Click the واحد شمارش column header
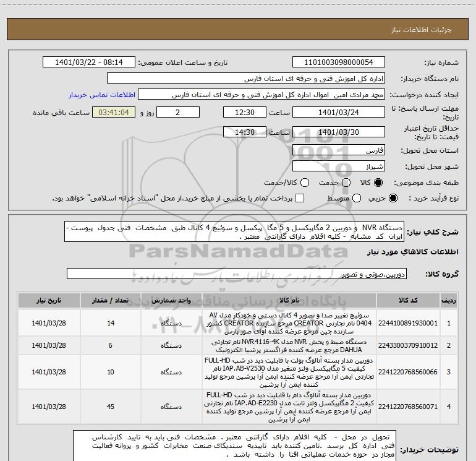This screenshot has width=476, height=461. pyautogui.click(x=171, y=301)
